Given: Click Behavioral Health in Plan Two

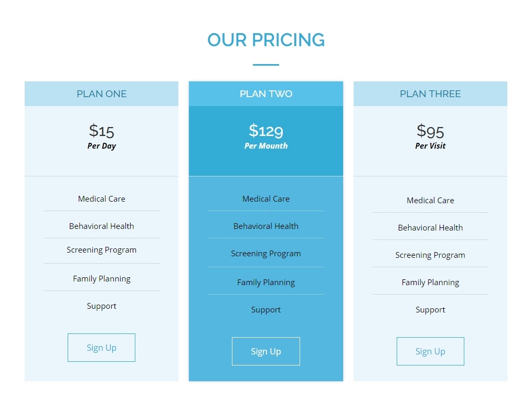Looking at the screenshot, I should click(x=266, y=226).
